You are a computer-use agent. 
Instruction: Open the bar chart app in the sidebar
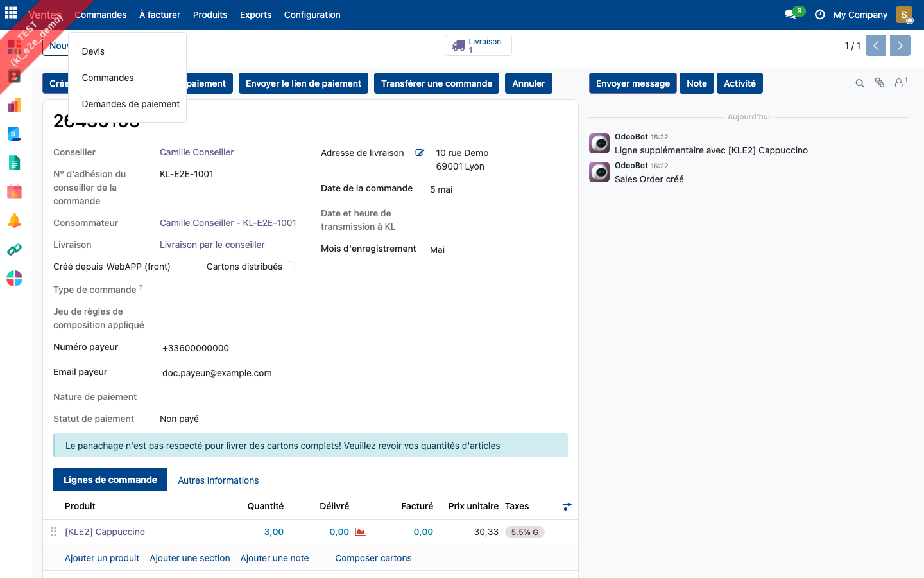[14, 105]
